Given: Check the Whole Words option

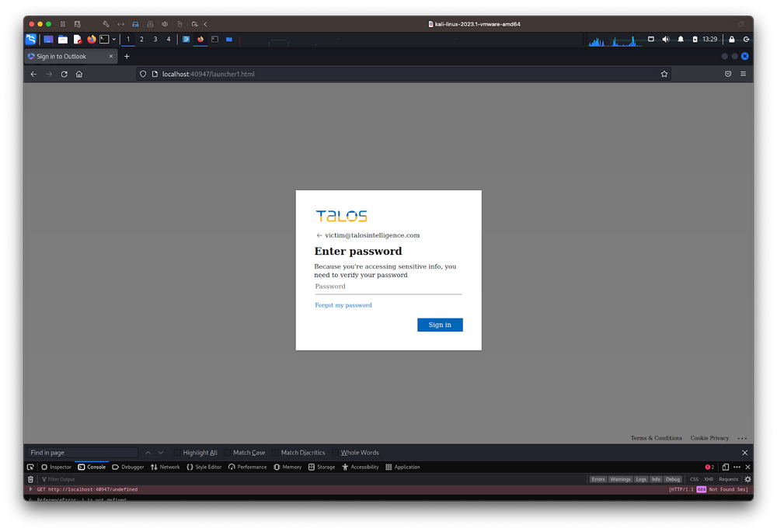Looking at the screenshot, I should click(x=336, y=453).
